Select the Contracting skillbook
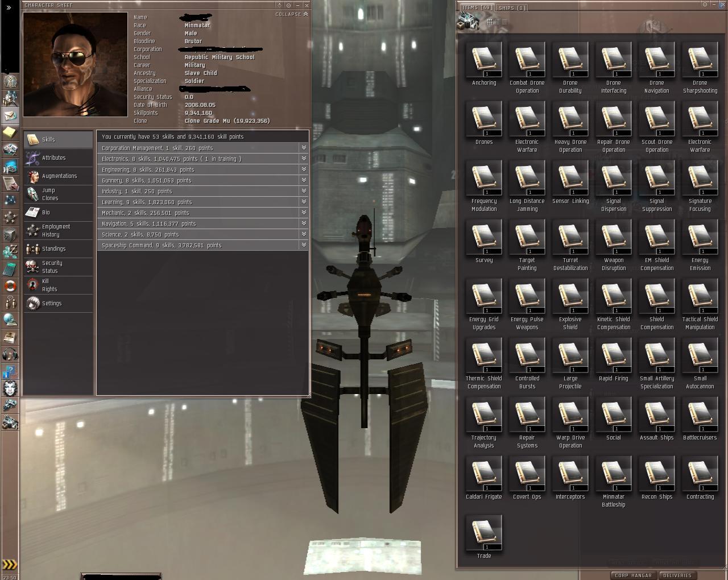The width and height of the screenshot is (728, 580). point(700,478)
